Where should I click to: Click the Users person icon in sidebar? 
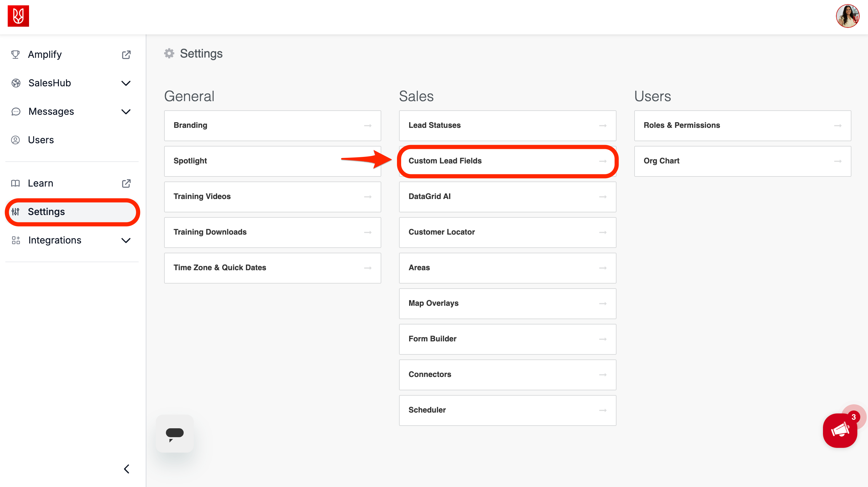click(x=15, y=140)
